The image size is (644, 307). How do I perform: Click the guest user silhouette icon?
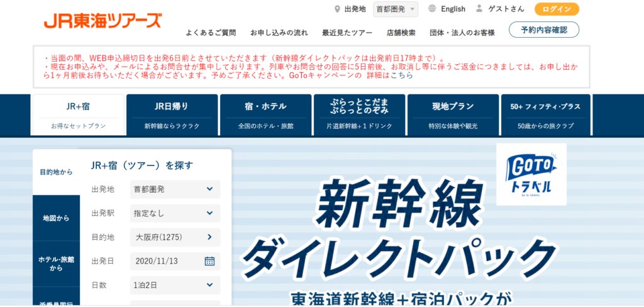[x=479, y=9]
